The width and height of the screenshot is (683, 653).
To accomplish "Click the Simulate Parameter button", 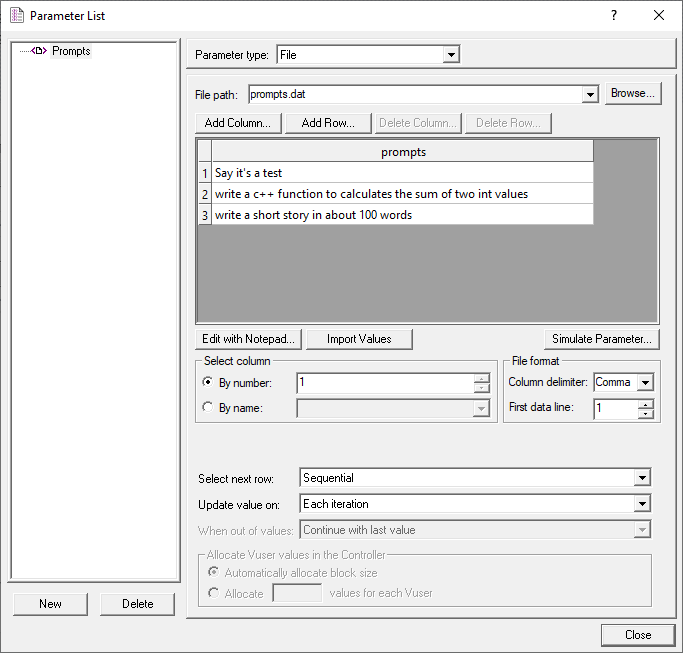I will coord(601,339).
